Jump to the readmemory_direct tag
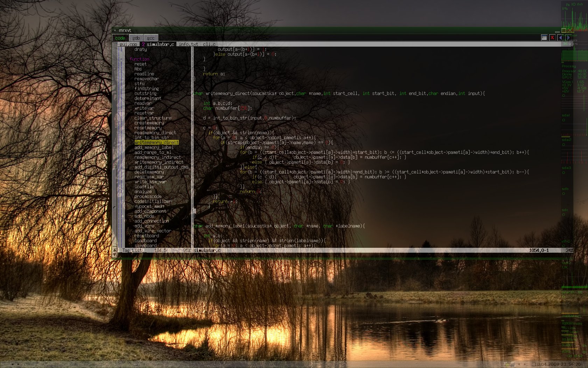Screen dimensions: 588x368 click(x=155, y=132)
